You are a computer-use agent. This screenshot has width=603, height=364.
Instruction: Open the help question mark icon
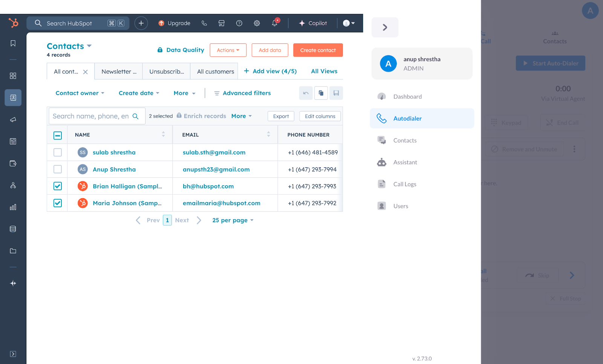pyautogui.click(x=239, y=23)
